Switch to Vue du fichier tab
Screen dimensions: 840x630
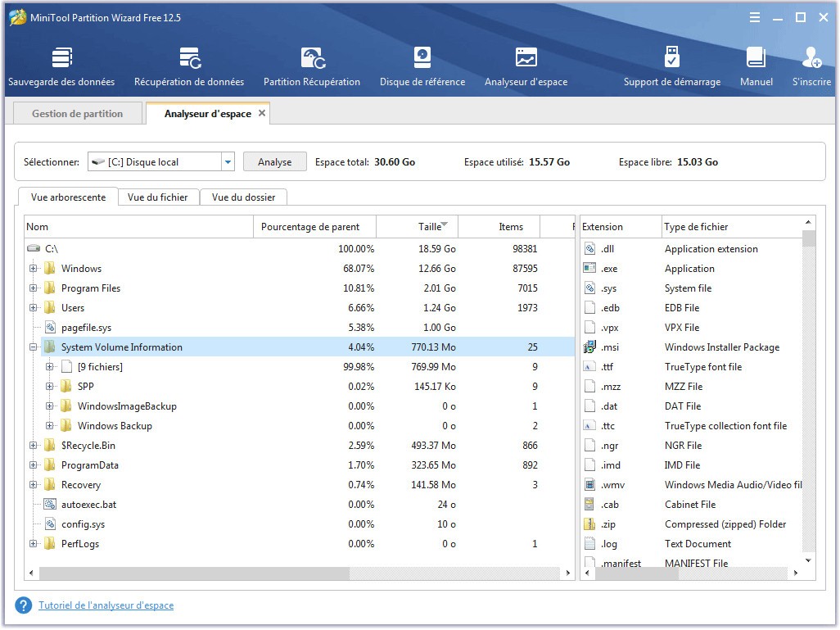point(158,197)
